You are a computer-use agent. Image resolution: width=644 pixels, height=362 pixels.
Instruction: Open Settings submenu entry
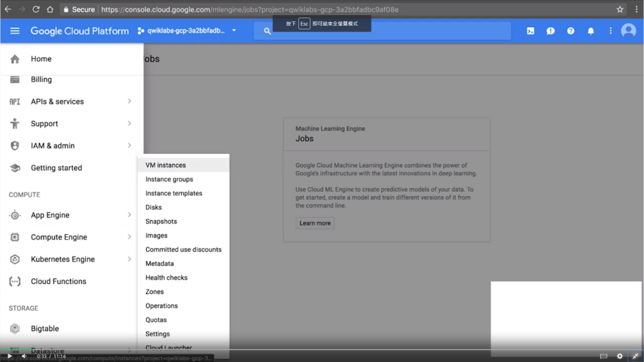tap(183, 334)
